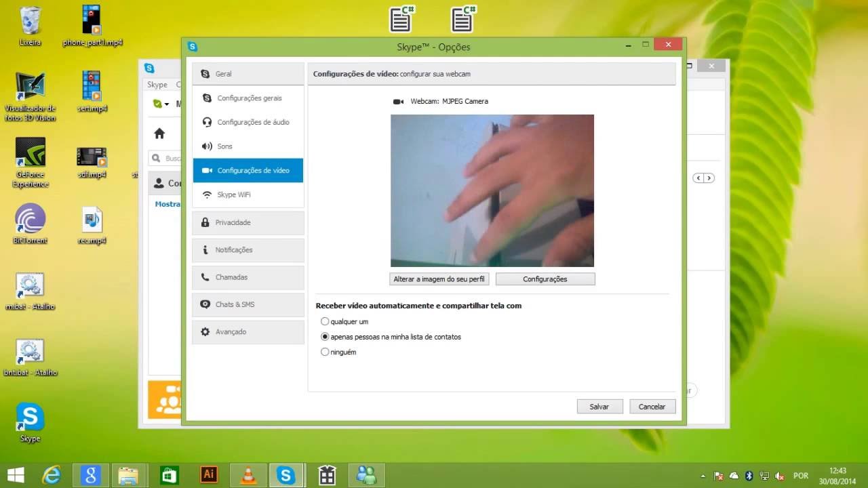Click the OneDrive cloud tray icon
The height and width of the screenshot is (488, 868).
(x=734, y=476)
